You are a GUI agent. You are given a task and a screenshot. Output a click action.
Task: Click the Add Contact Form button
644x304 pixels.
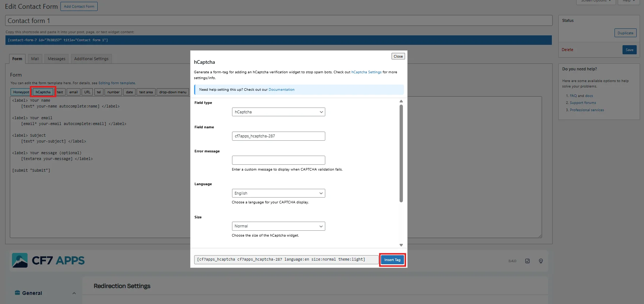click(79, 6)
